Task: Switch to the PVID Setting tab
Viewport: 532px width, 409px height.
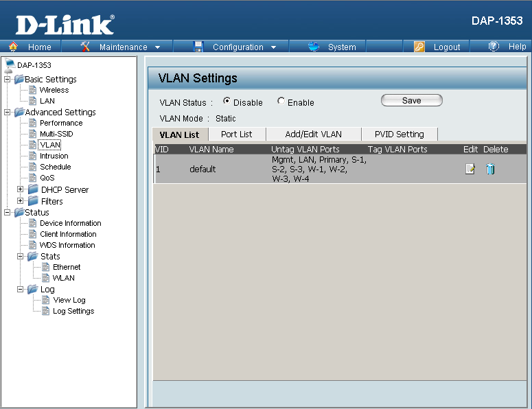Action: [400, 134]
